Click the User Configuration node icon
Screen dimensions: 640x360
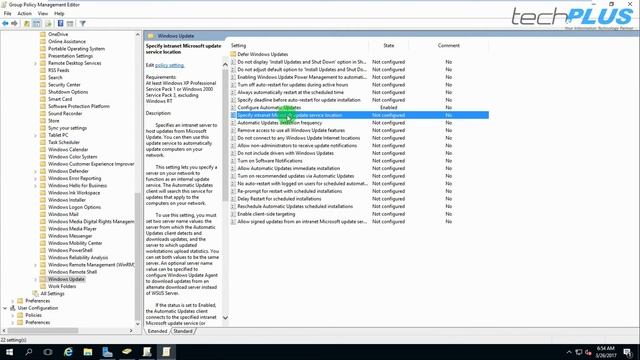(13, 308)
